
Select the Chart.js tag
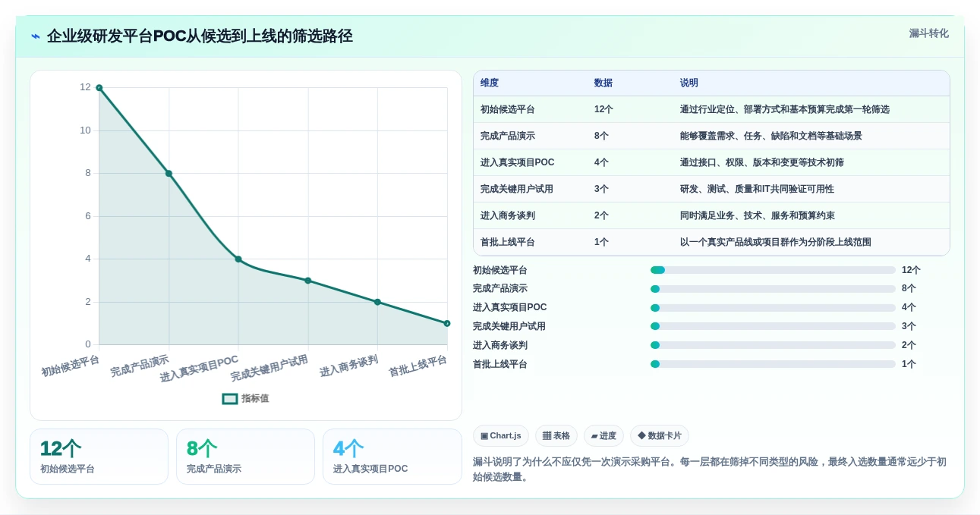(501, 435)
